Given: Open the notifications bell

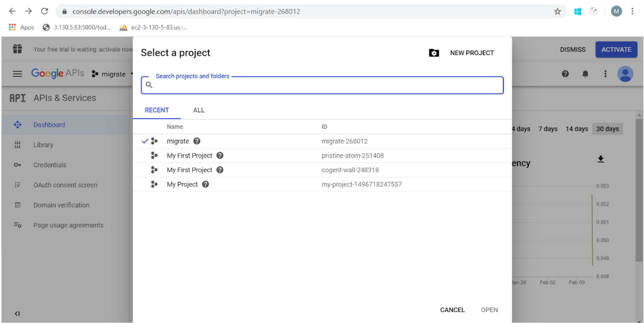Looking at the screenshot, I should click(x=585, y=74).
